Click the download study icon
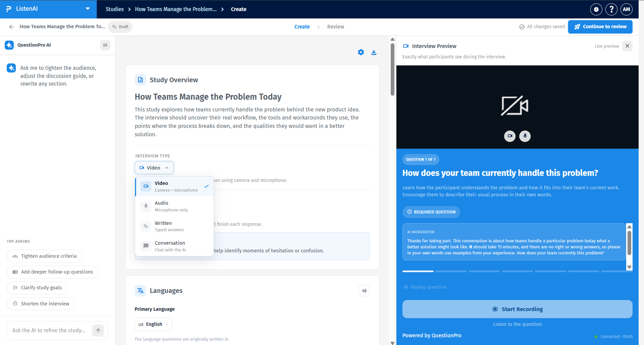The image size is (644, 345). (x=374, y=52)
